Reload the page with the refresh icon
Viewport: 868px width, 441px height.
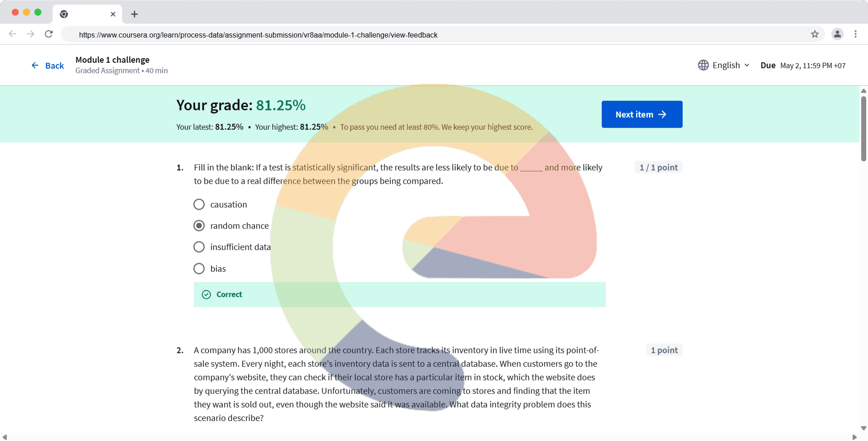click(x=49, y=34)
